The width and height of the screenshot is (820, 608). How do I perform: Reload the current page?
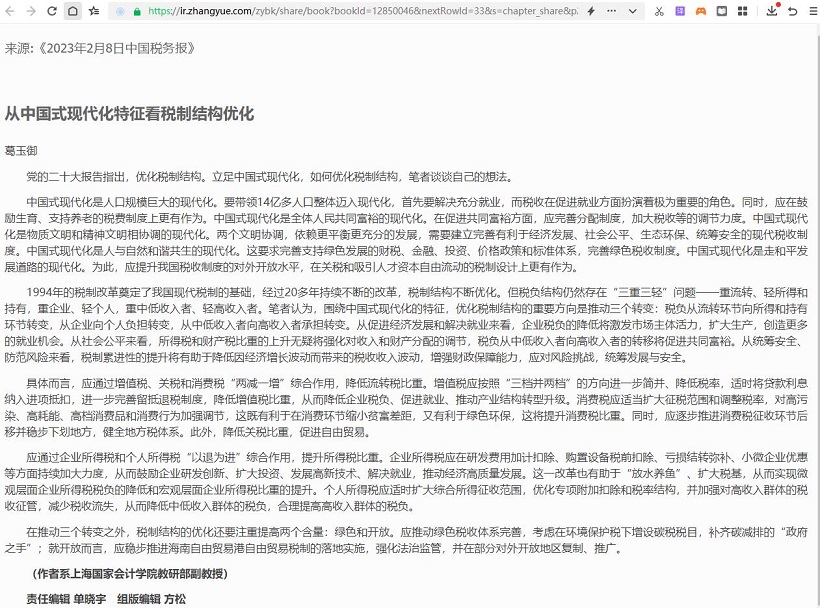[51, 11]
